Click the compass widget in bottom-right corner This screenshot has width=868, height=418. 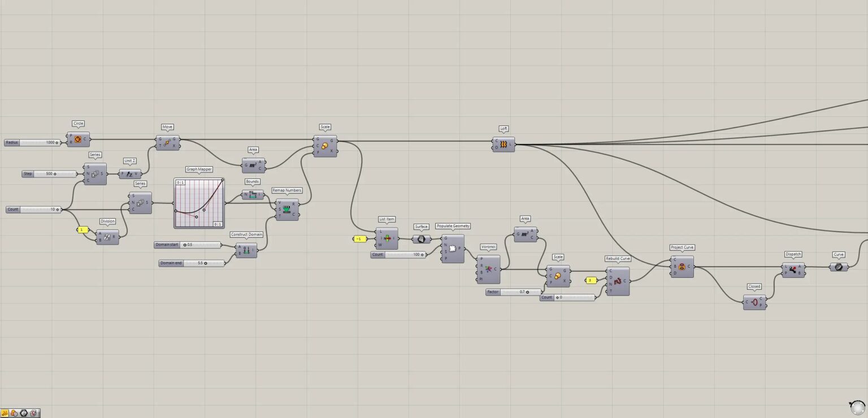(x=857, y=407)
